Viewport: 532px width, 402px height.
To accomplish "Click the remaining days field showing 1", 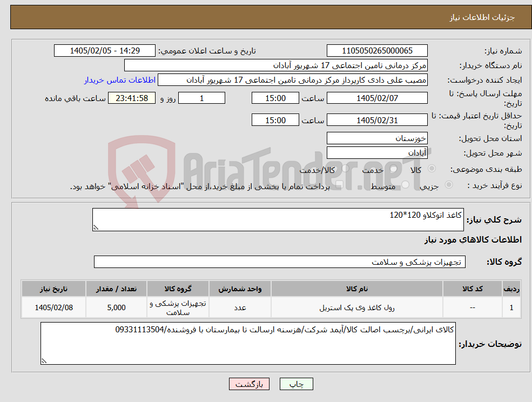I will pyautogui.click(x=201, y=98).
